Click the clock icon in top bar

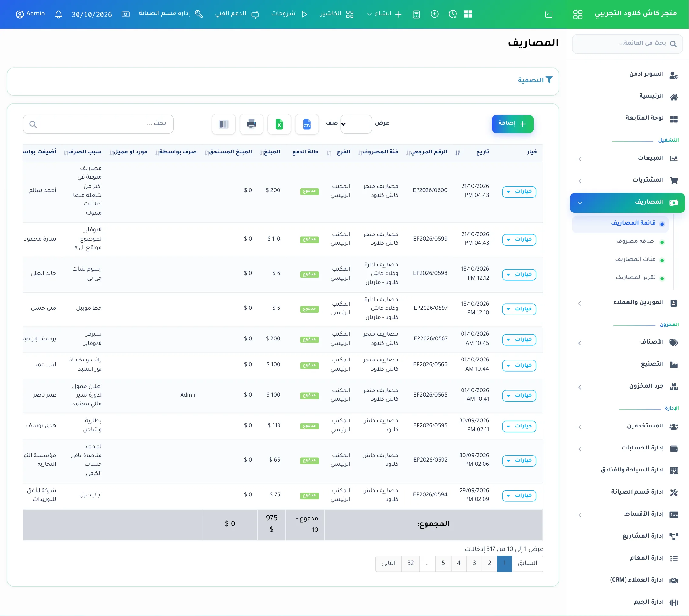452,14
